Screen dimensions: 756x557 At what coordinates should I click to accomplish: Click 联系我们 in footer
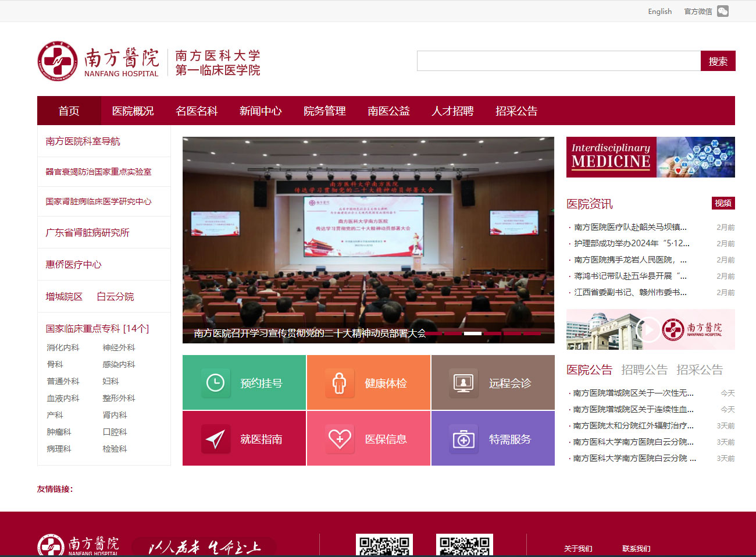[636, 549]
